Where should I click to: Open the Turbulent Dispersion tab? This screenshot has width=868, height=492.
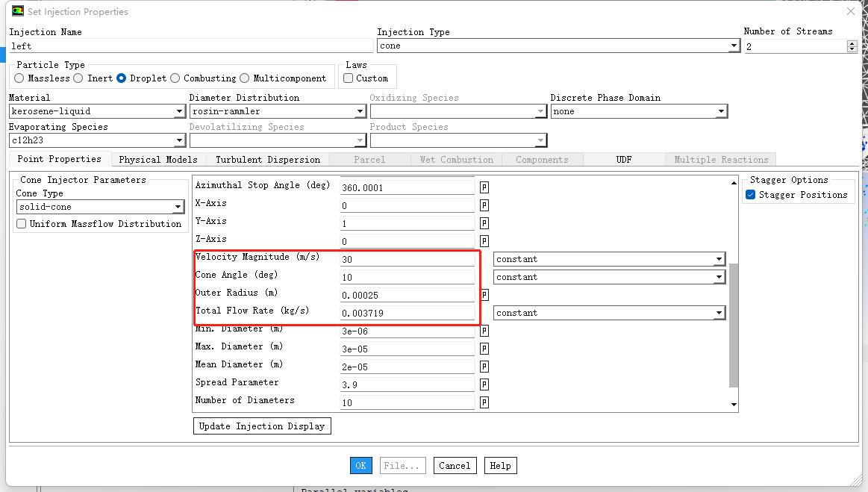pos(267,160)
